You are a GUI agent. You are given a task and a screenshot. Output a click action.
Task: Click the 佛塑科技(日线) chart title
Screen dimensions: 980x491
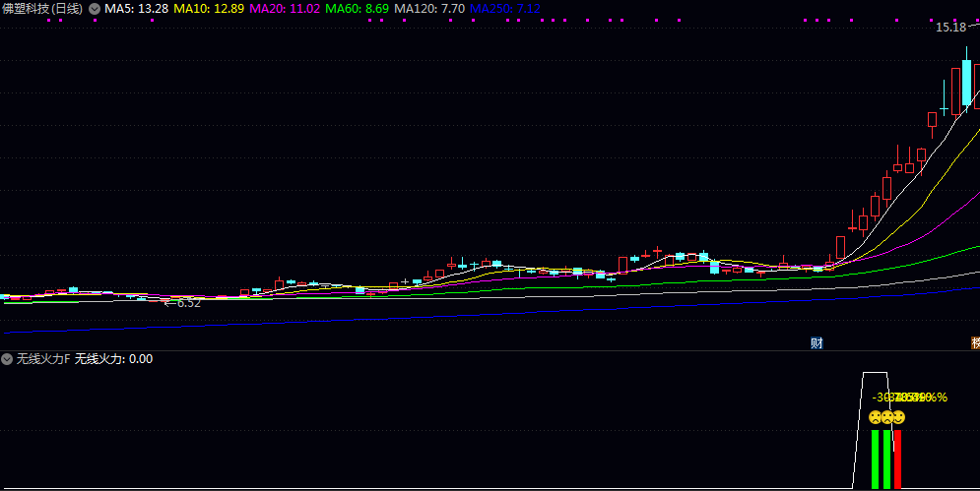[42, 9]
